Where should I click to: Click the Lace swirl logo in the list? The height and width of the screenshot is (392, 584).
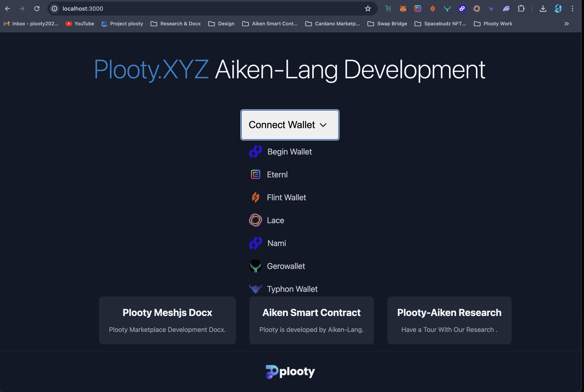(256, 220)
